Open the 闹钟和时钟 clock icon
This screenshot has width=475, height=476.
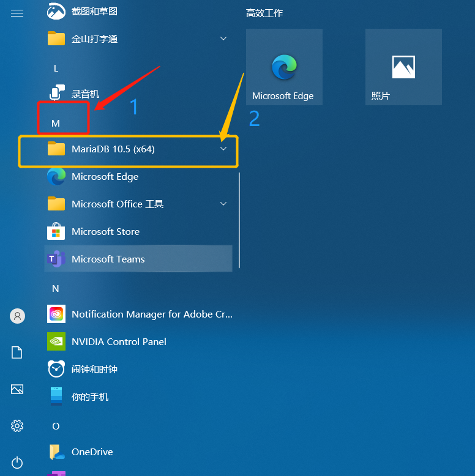pyautogui.click(x=56, y=369)
